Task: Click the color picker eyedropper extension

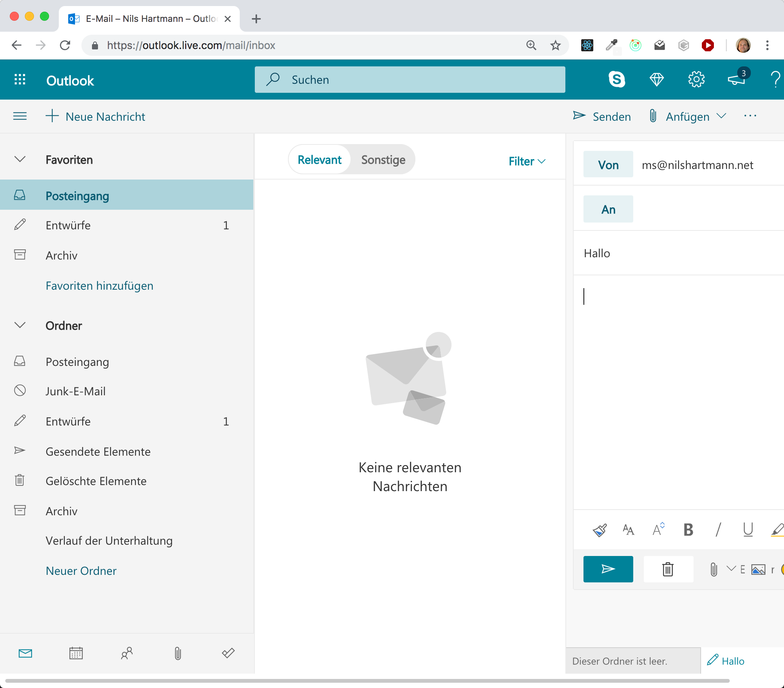Action: tap(611, 45)
